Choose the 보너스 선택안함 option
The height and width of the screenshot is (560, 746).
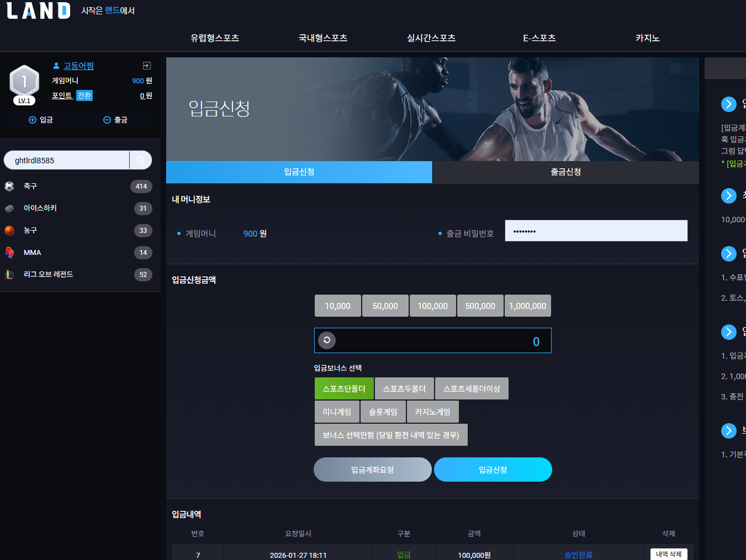coord(391,435)
